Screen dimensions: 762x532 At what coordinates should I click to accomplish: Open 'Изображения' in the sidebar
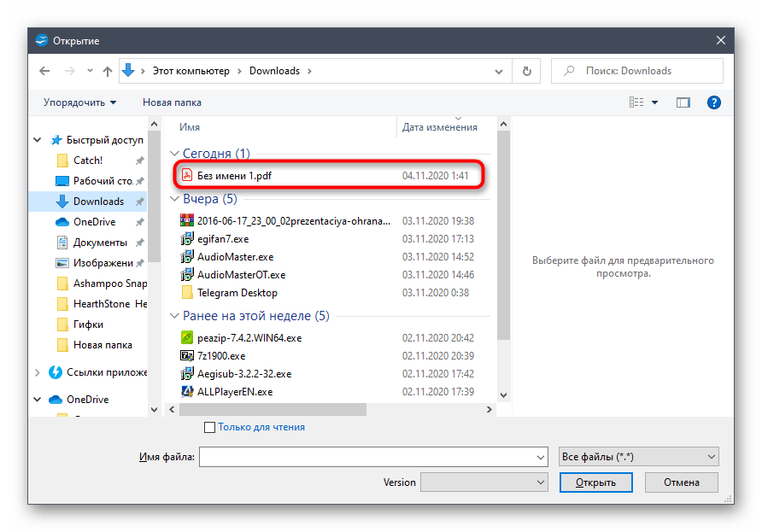[x=103, y=263]
